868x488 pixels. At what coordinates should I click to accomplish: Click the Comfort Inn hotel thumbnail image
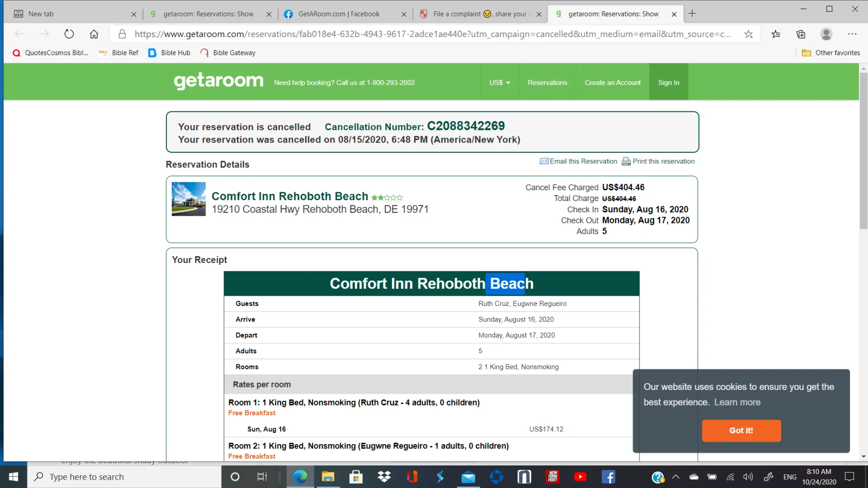point(188,199)
